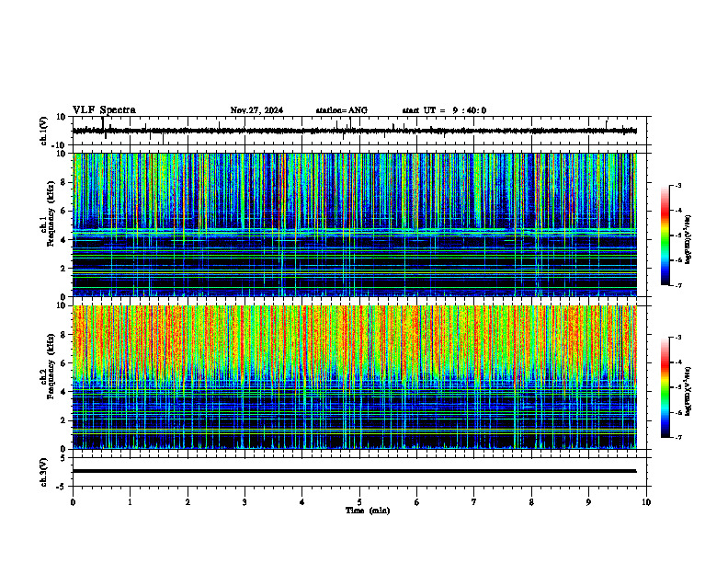Click the "5" minute tick label
Screen dimensions: 728x563
(x=359, y=502)
